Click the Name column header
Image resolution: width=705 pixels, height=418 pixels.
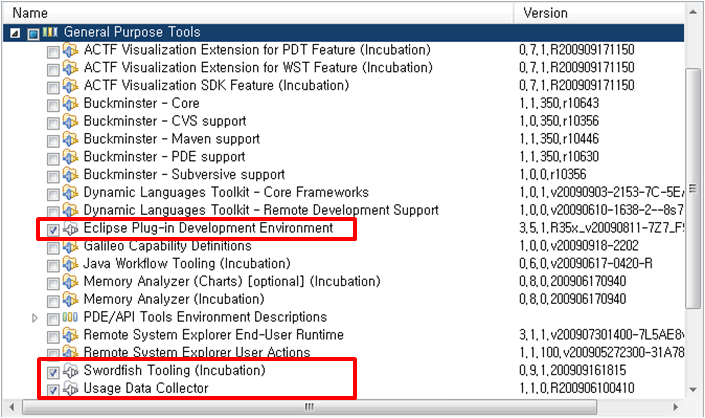[258, 13]
